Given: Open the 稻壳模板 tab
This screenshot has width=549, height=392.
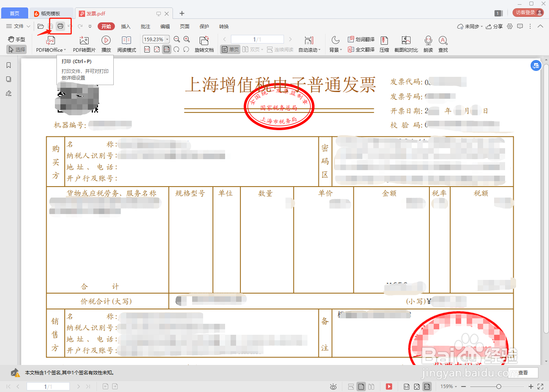Looking at the screenshot, I should point(51,13).
